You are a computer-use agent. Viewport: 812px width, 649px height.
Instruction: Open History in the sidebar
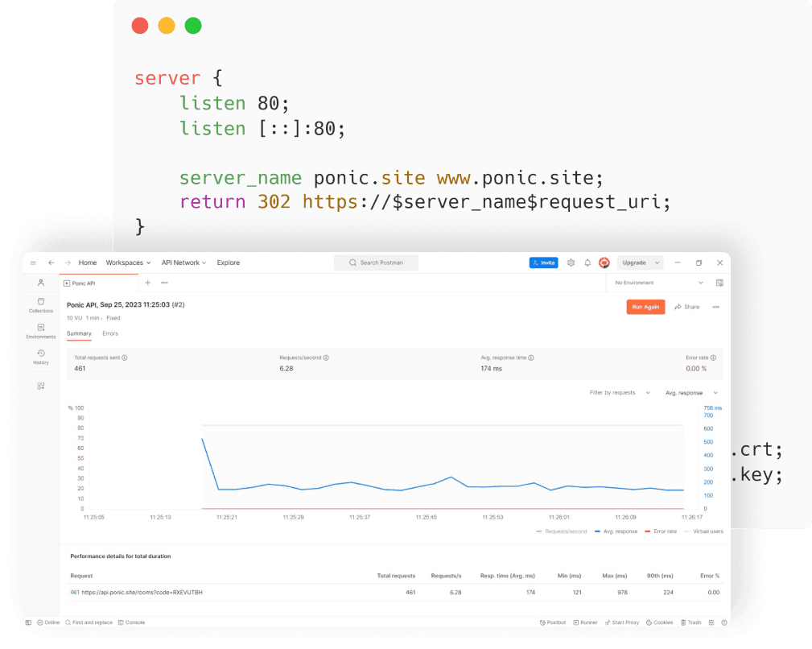click(x=41, y=357)
